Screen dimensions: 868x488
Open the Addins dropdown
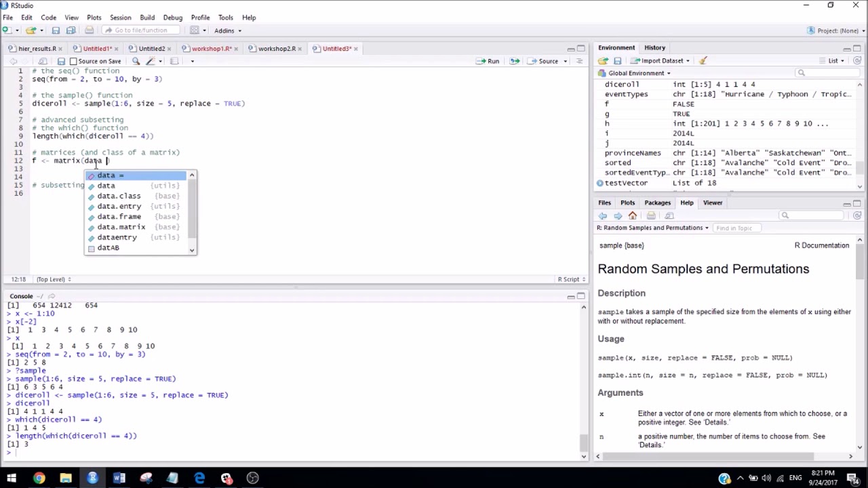pos(228,30)
